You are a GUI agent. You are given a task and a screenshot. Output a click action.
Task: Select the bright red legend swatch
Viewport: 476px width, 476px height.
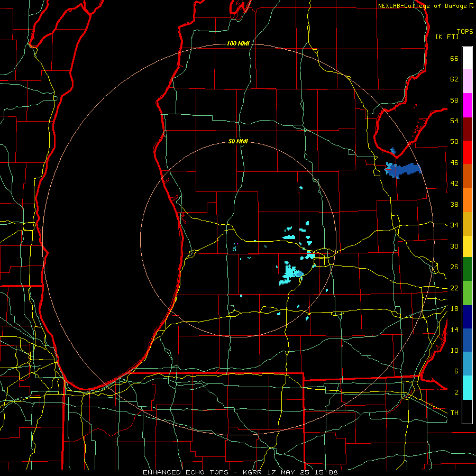467,152
